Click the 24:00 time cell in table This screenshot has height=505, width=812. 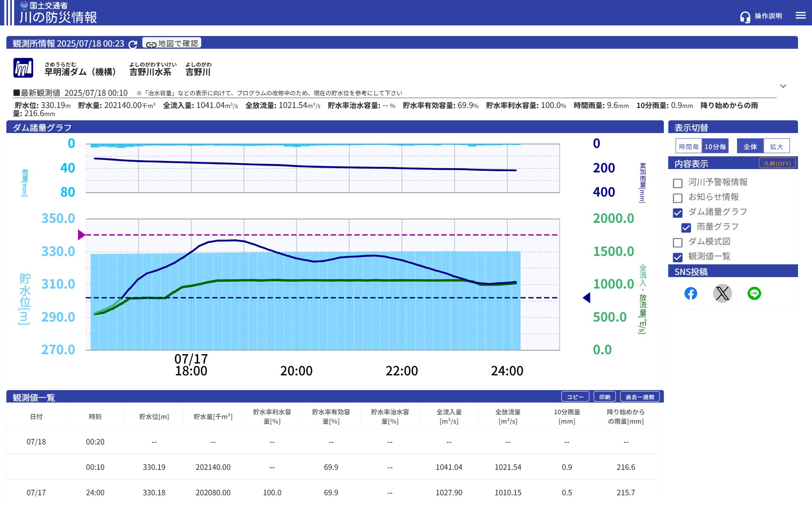tap(95, 493)
